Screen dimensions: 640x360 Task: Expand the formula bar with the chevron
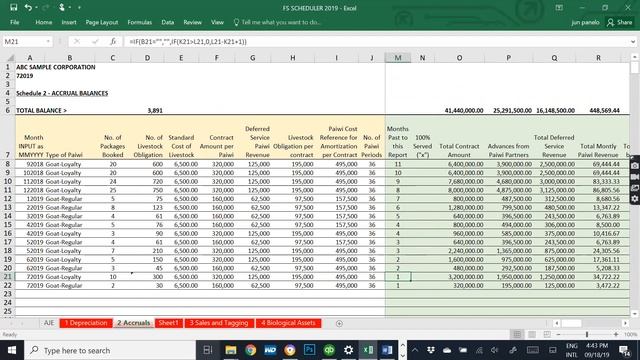pos(633,42)
